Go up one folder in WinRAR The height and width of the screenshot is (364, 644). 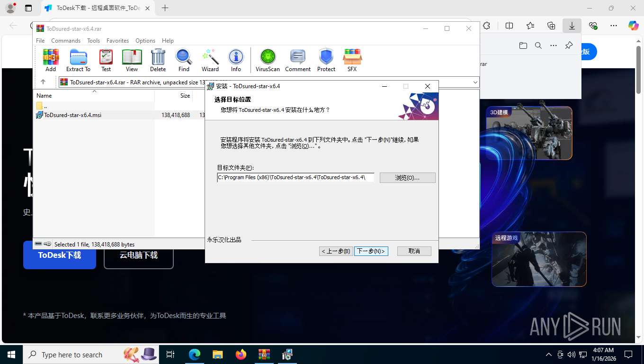pos(43,82)
